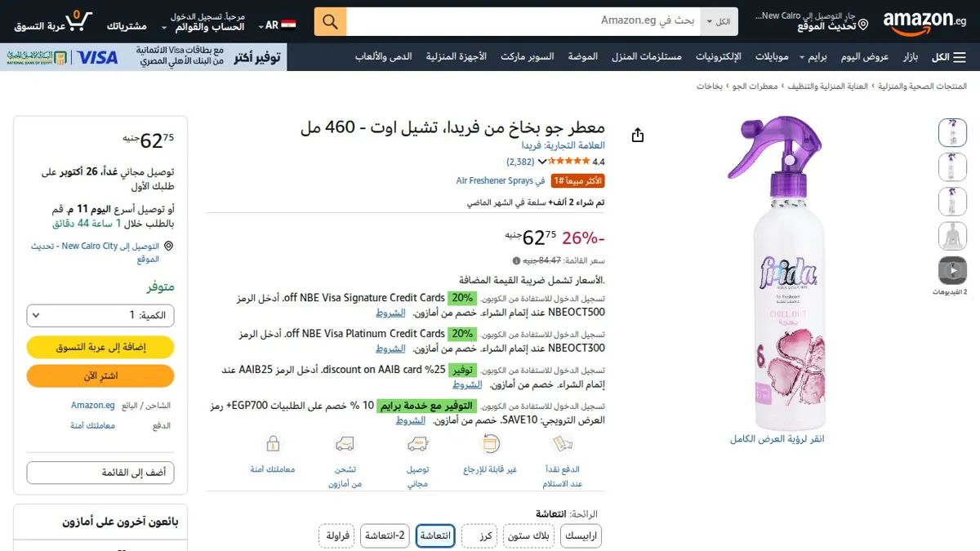Open the shopping cart icon
This screenshot has height=551, width=980.
point(79,20)
